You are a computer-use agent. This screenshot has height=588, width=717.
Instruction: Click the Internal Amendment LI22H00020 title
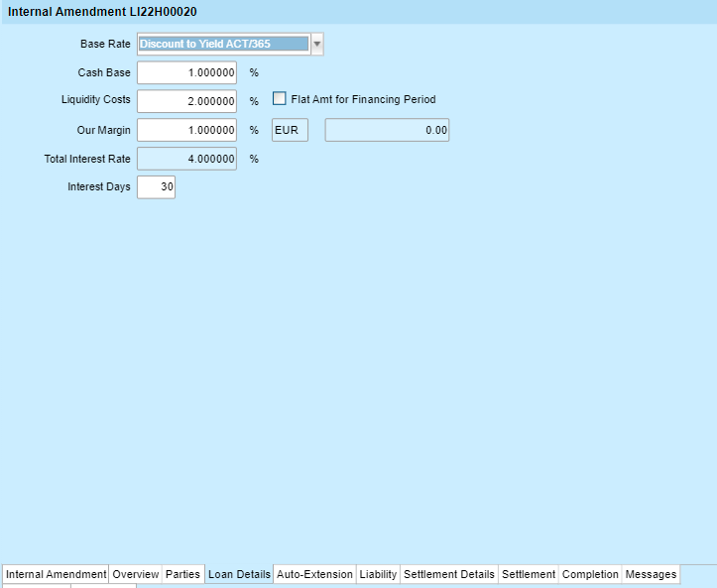pyautogui.click(x=102, y=12)
